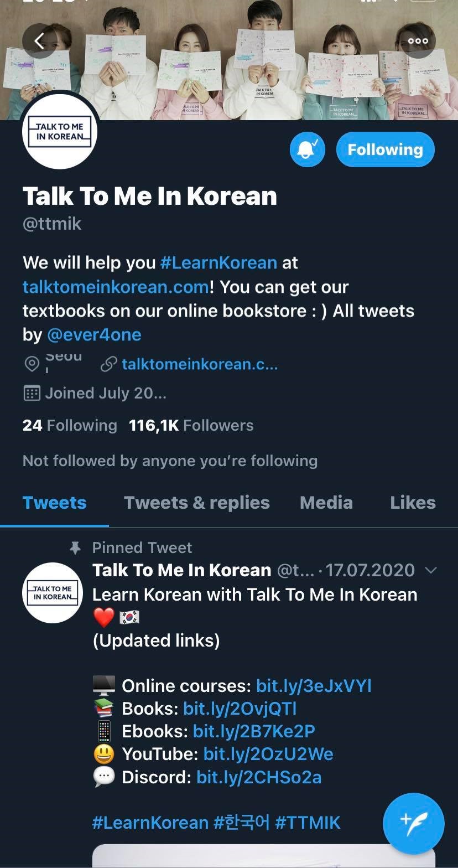458x868 pixels.
Task: Compose a new tweet with the feather button
Action: (414, 824)
